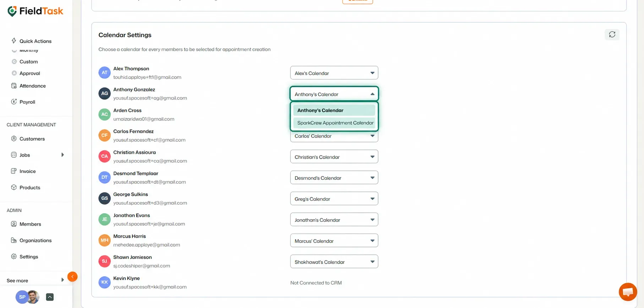Open Christian's Calendar dropdown
This screenshot has width=644, height=308.
tap(334, 157)
